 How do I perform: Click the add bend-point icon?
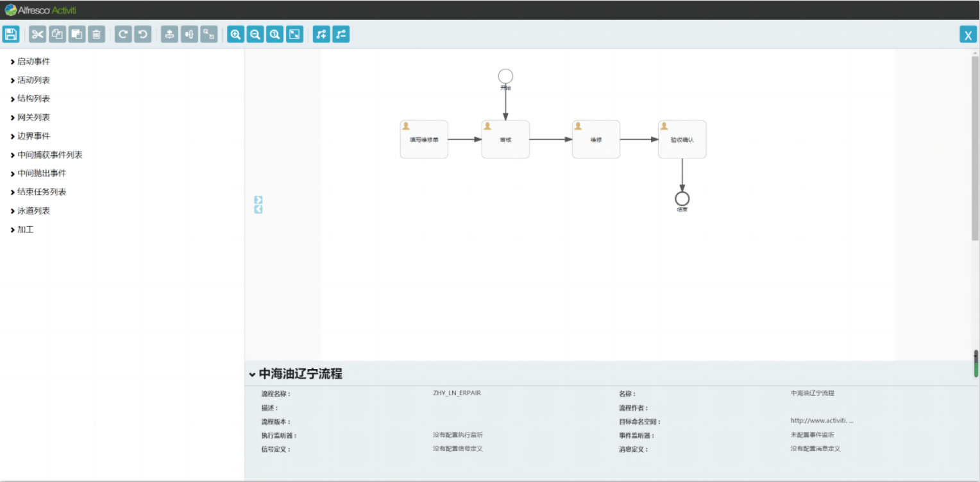click(x=321, y=35)
